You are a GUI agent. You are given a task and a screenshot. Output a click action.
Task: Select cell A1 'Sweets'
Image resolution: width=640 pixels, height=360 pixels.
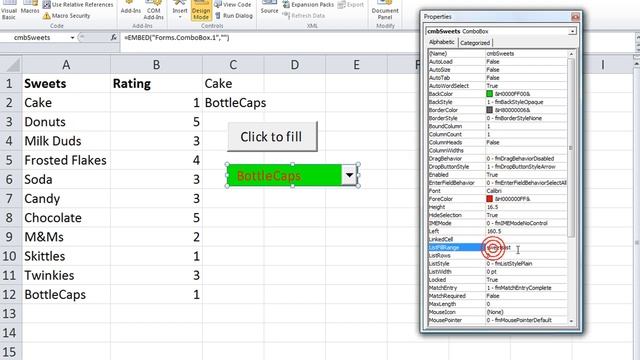pyautogui.click(x=66, y=84)
